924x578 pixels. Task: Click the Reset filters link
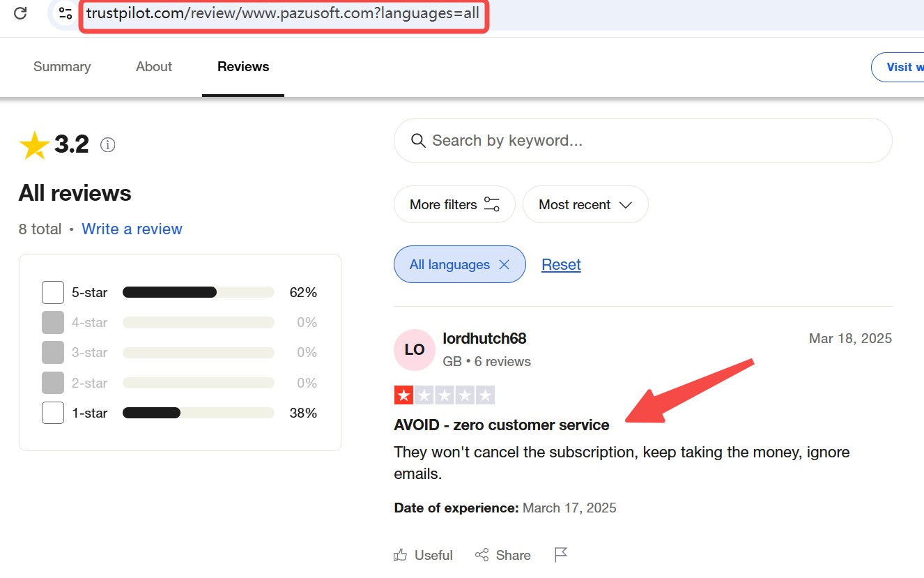tap(561, 265)
